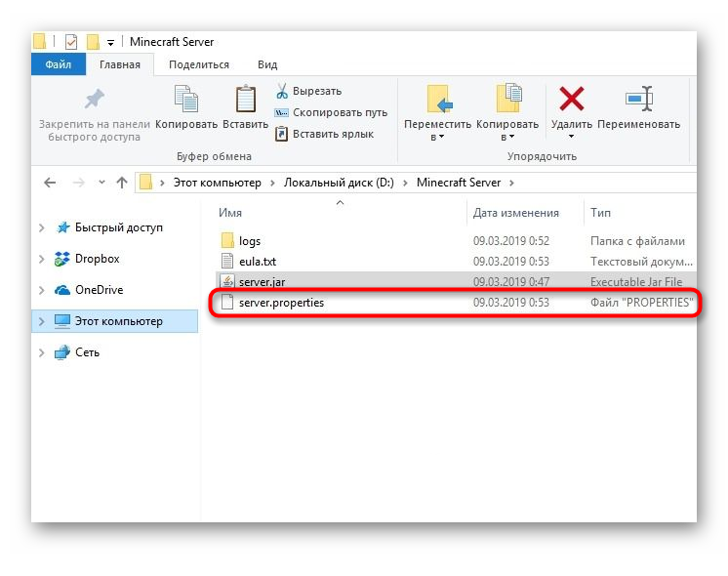Click the Скопировать путь icon

(x=281, y=113)
